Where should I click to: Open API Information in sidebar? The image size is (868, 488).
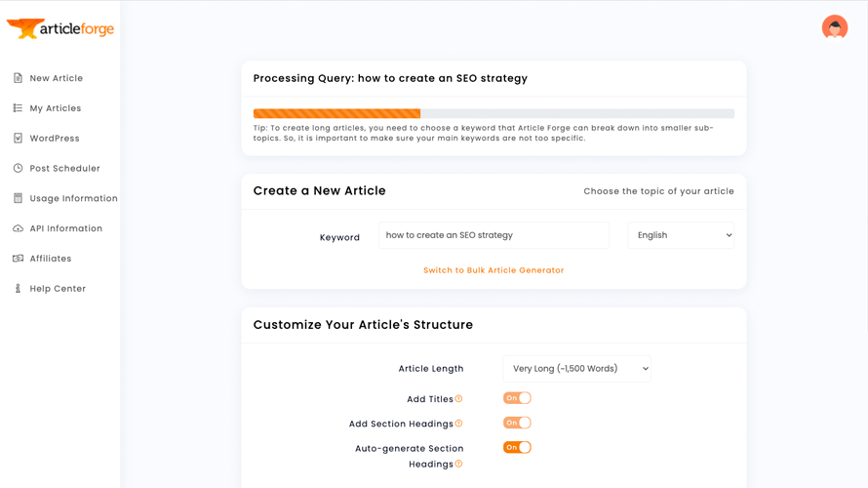click(x=66, y=228)
